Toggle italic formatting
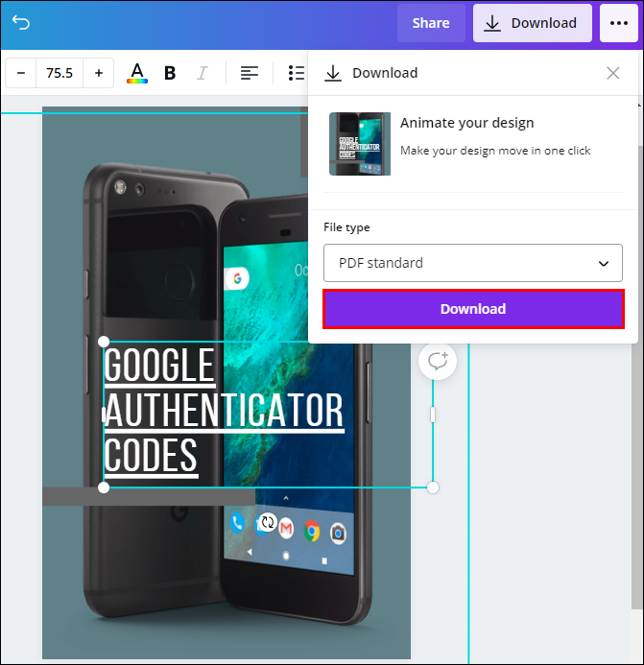The image size is (644, 665). 203,73
